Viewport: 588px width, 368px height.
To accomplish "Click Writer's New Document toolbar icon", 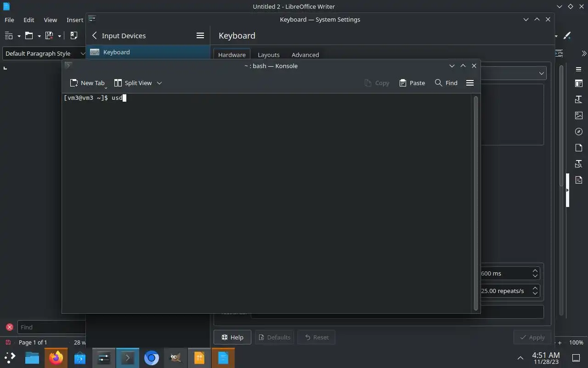I will coord(9,35).
